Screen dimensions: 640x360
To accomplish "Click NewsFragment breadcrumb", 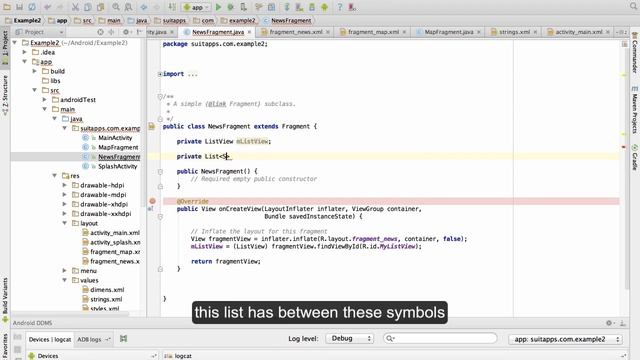I will (287, 20).
